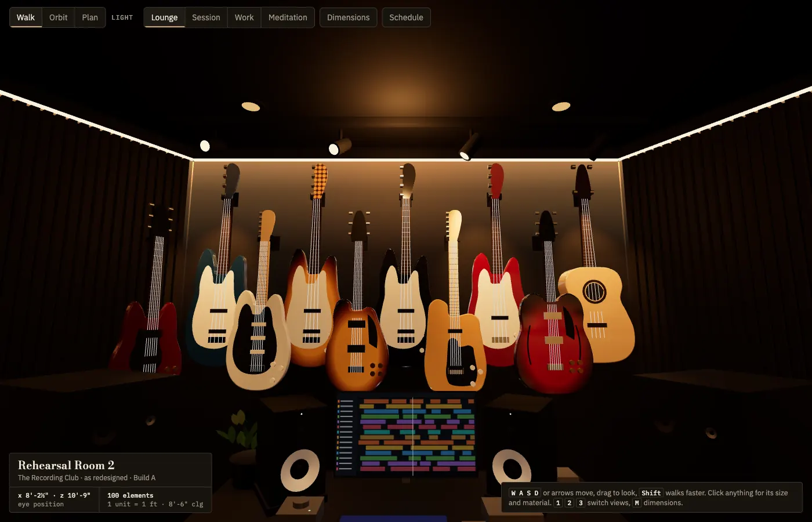Viewport: 812px width, 522px height.
Task: Select the Session lighting preset
Action: pos(206,17)
